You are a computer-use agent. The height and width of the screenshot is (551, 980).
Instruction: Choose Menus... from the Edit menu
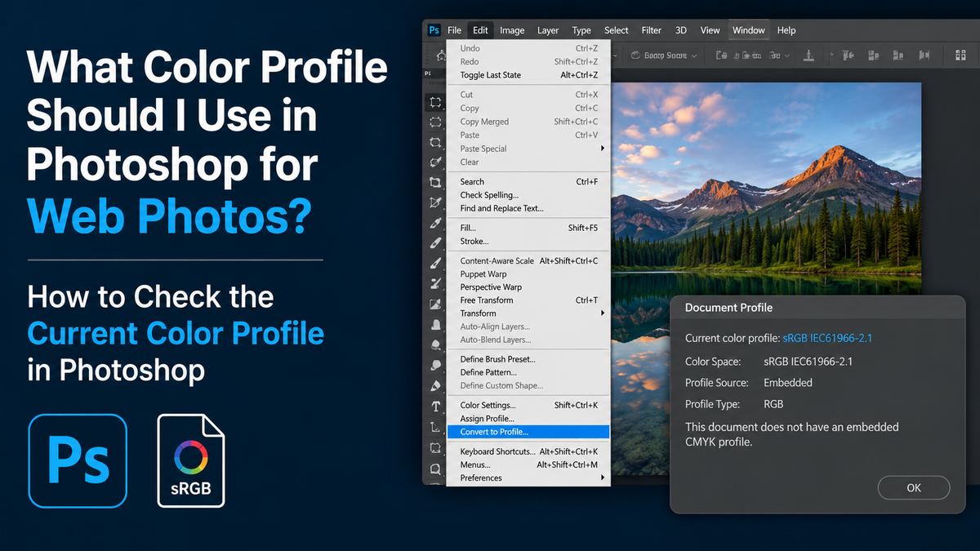[528, 464]
